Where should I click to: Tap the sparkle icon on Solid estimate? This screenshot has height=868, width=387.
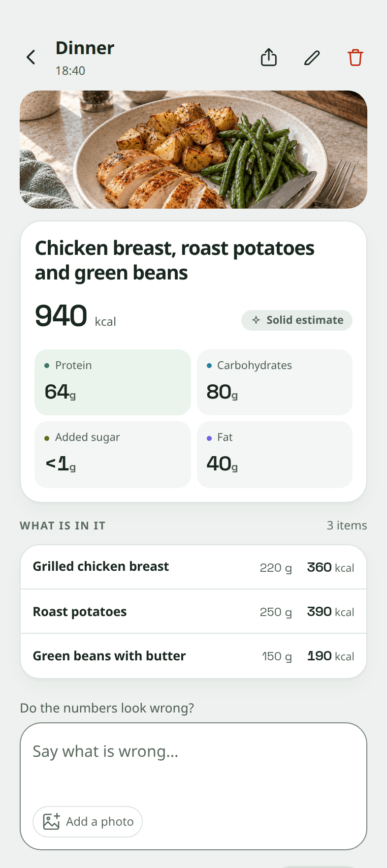(256, 320)
